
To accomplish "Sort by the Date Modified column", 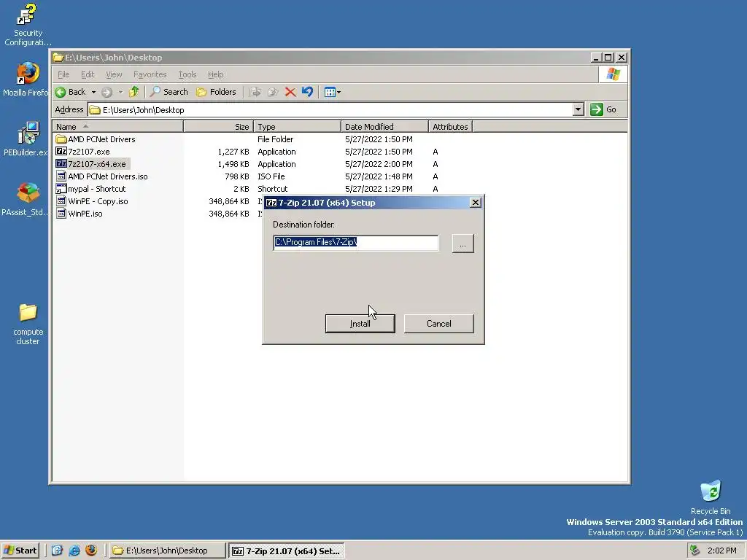I will [x=384, y=127].
